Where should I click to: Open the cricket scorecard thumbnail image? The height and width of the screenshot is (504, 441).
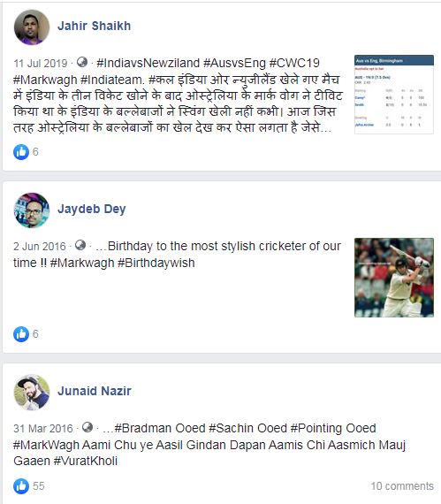click(394, 95)
